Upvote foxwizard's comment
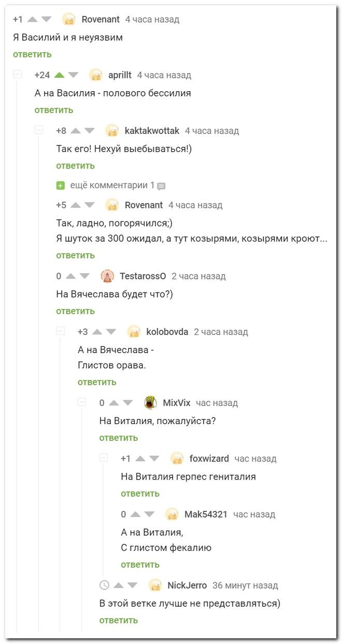 pos(140,459)
